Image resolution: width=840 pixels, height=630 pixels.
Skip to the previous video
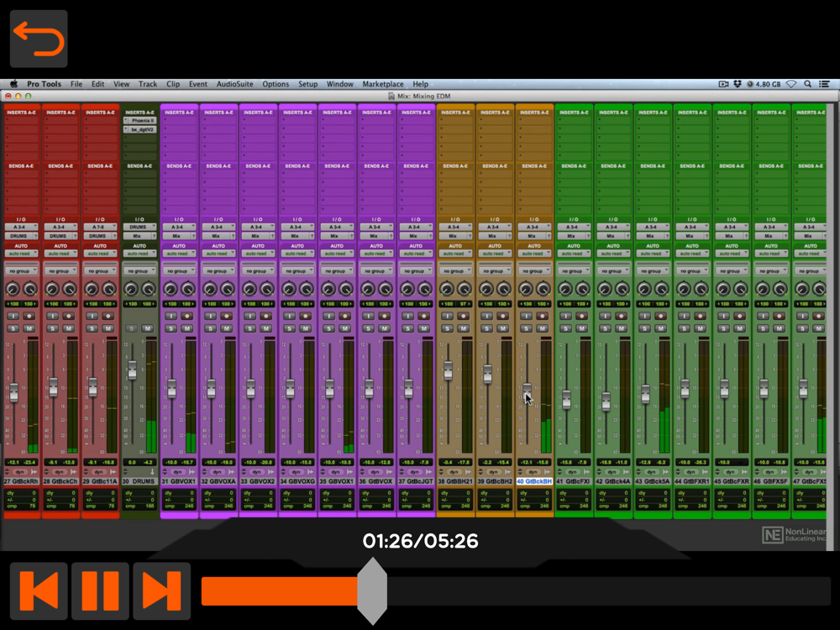tap(39, 591)
